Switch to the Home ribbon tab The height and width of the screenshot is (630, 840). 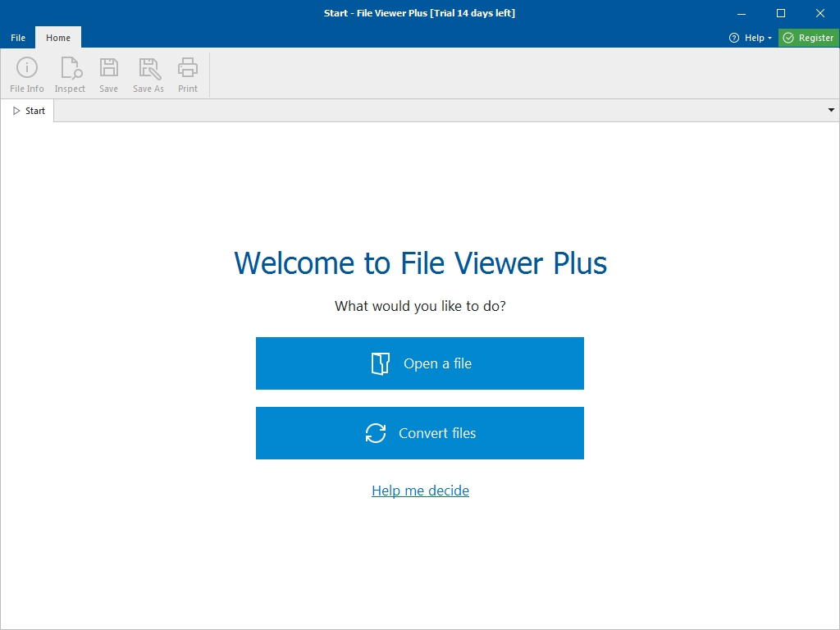58,38
